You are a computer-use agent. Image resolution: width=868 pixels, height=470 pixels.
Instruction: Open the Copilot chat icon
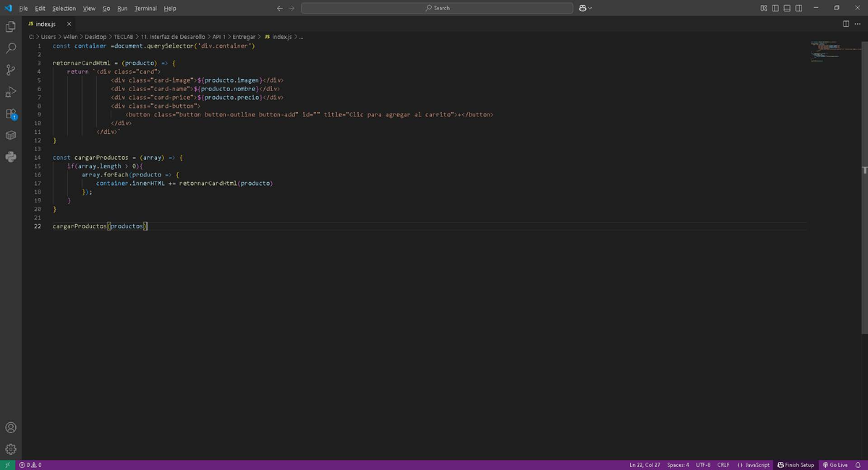(582, 8)
